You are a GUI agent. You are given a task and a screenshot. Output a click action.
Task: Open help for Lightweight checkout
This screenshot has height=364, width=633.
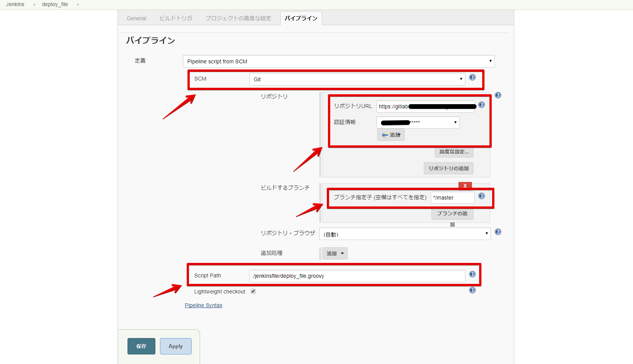click(x=472, y=290)
